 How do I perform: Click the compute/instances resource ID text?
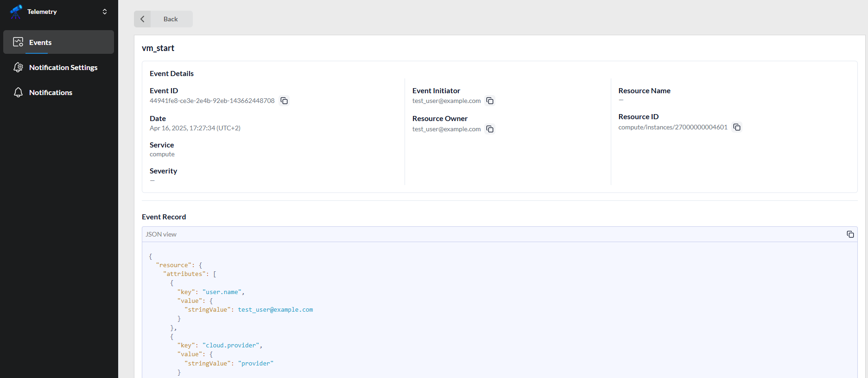(672, 127)
